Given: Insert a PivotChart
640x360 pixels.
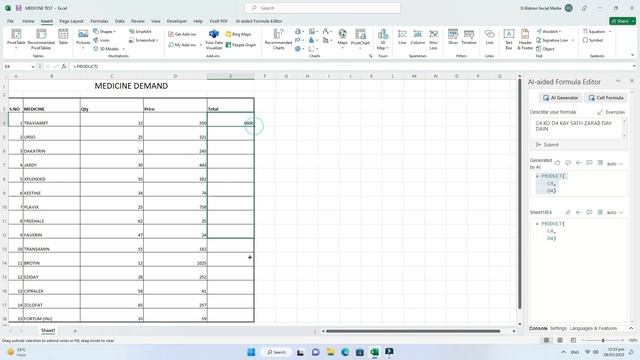Looking at the screenshot, I should 360,38.
